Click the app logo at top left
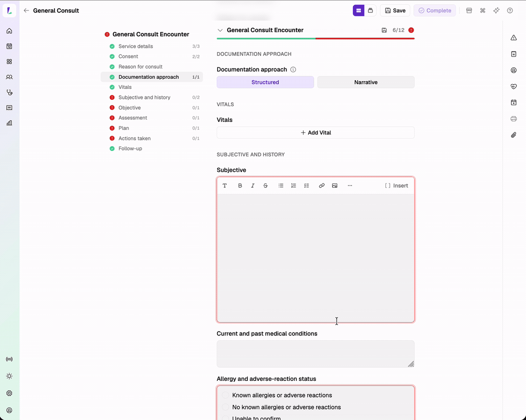526x420 pixels. click(x=10, y=11)
